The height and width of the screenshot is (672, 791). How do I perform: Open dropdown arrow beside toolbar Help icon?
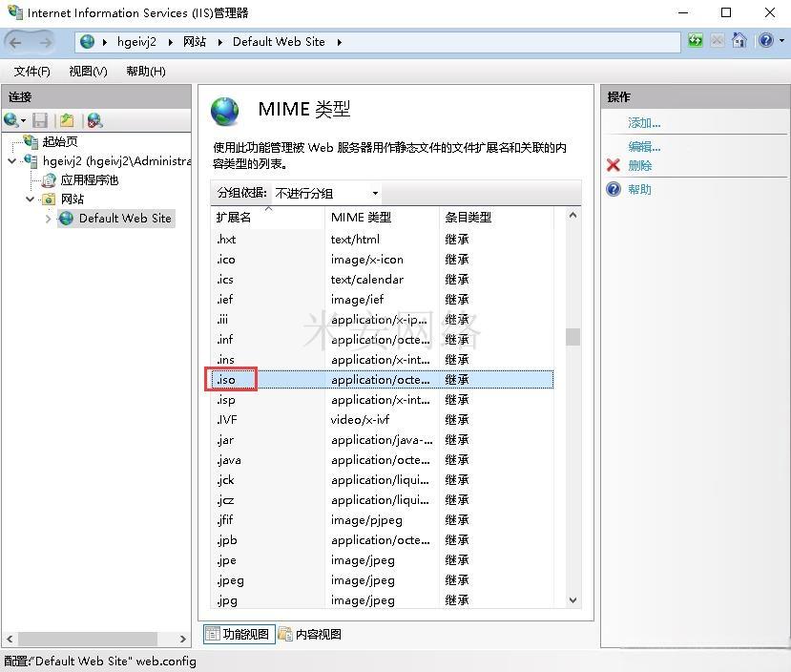pos(781,40)
